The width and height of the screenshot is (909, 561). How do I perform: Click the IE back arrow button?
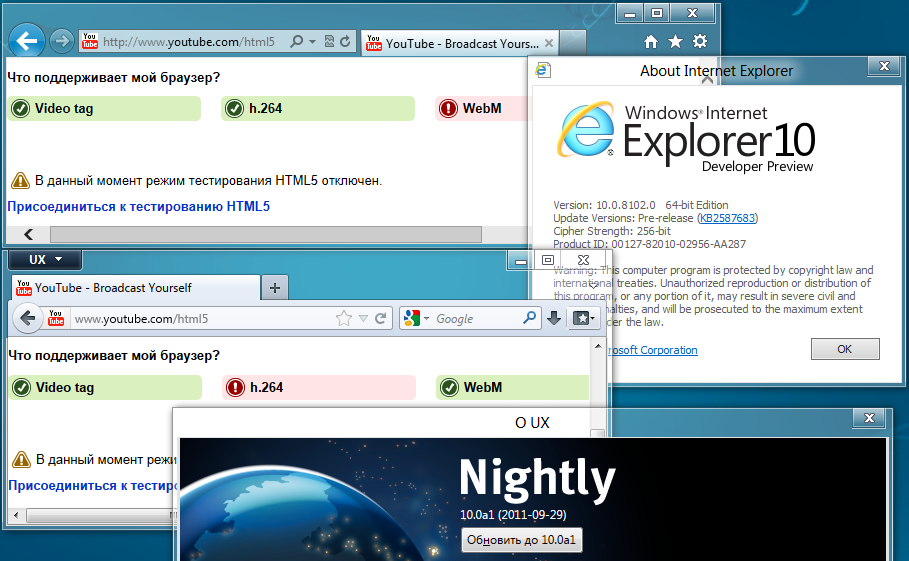point(27,41)
